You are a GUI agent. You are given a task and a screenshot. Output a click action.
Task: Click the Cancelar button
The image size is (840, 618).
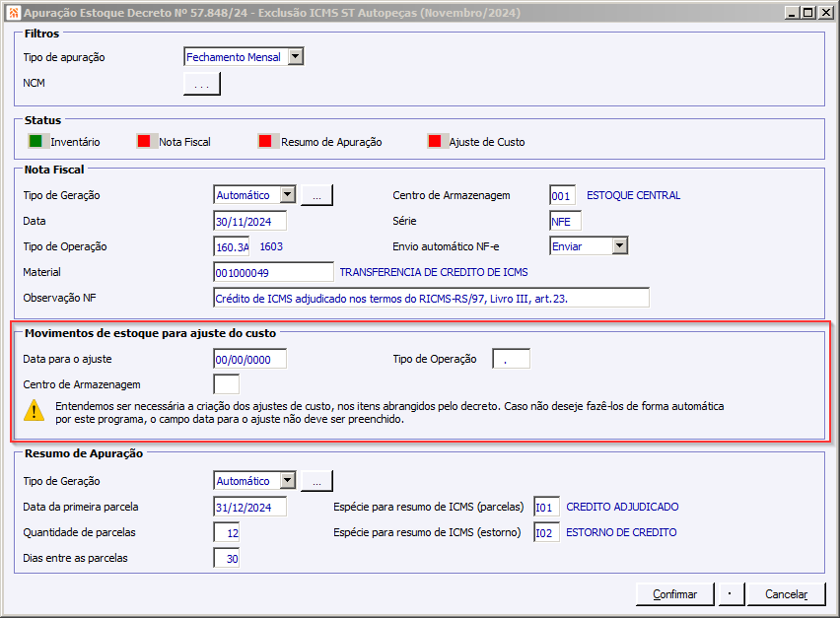click(x=786, y=594)
